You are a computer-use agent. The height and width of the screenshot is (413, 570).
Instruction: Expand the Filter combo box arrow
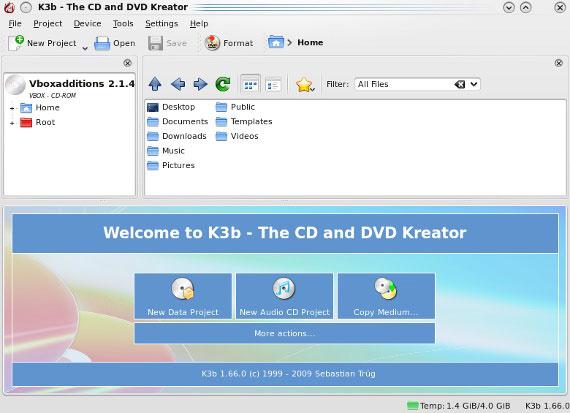pyautogui.click(x=474, y=84)
